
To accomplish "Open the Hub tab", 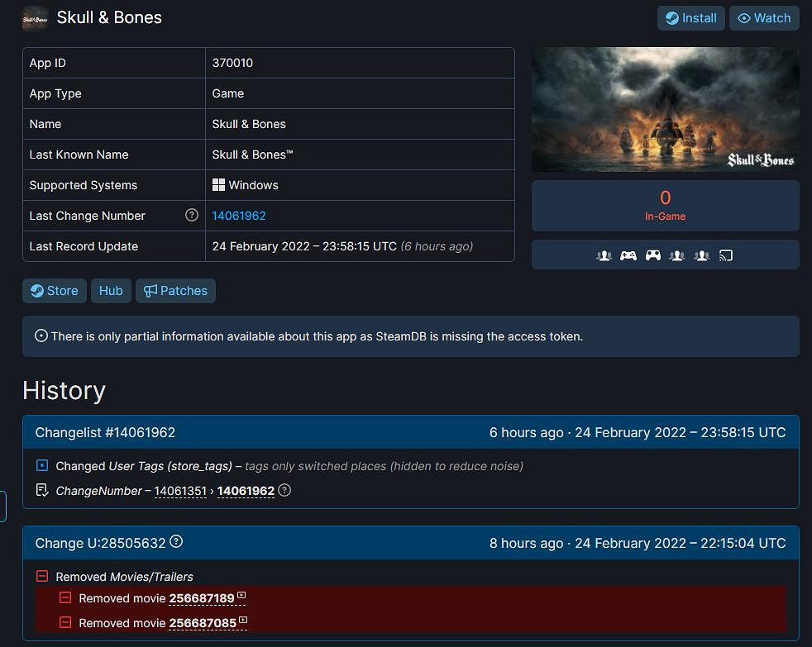I will [x=111, y=291].
